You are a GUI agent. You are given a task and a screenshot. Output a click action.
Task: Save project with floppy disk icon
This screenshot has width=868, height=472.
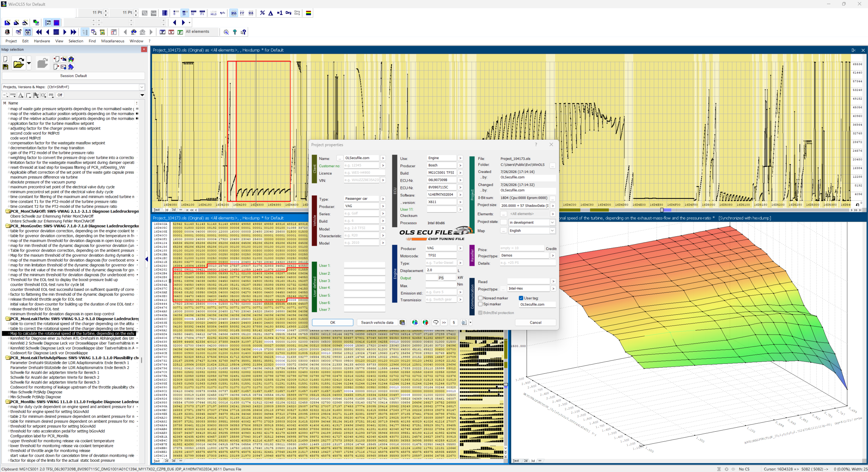point(5,67)
